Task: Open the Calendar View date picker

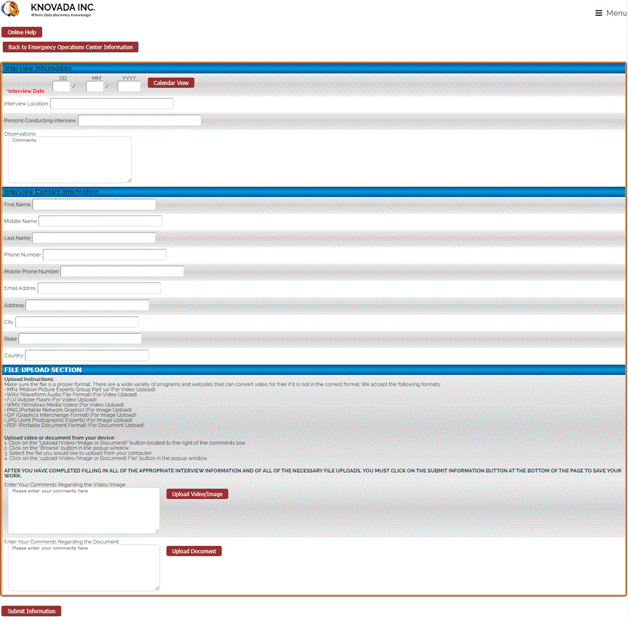Action: [x=171, y=83]
